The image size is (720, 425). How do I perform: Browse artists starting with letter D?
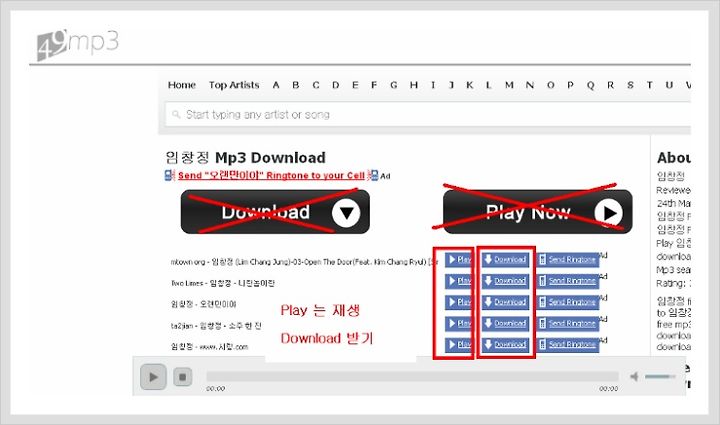click(x=336, y=85)
